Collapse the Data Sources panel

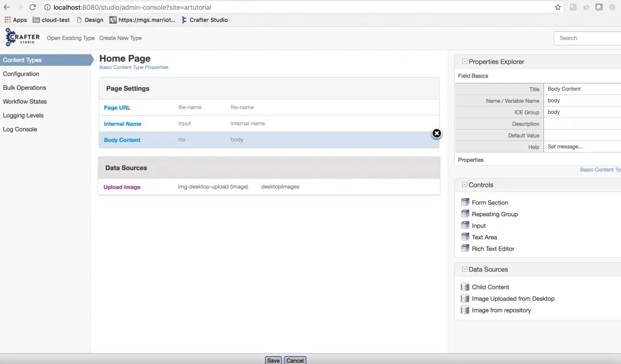pyautogui.click(x=465, y=270)
